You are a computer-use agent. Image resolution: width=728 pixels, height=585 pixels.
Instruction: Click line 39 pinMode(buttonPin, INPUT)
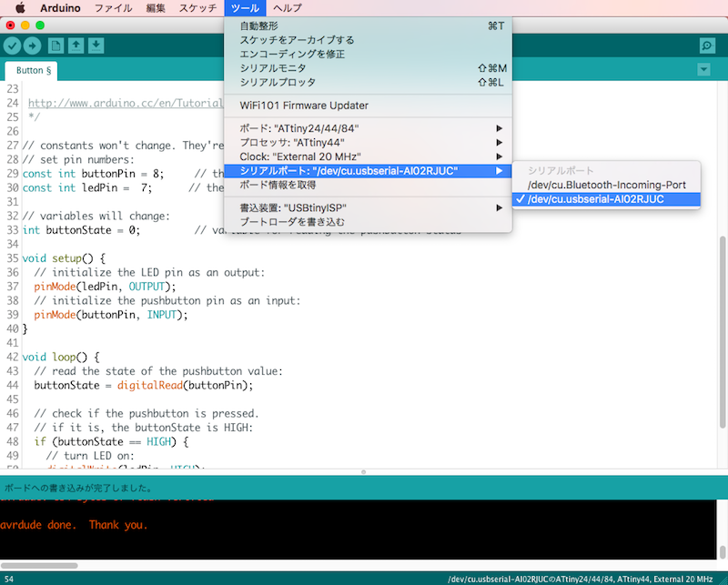[x=111, y=315]
